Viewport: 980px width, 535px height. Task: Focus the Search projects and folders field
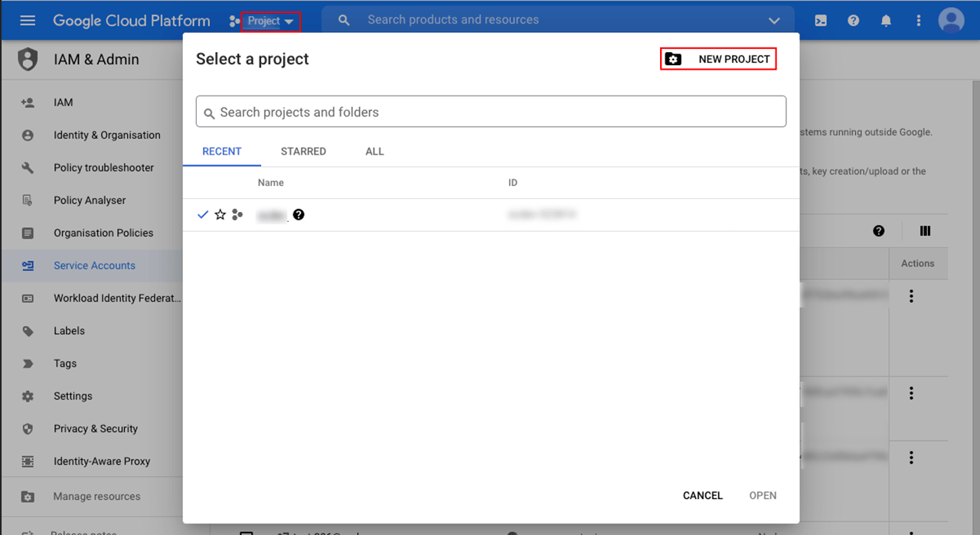pyautogui.click(x=491, y=112)
